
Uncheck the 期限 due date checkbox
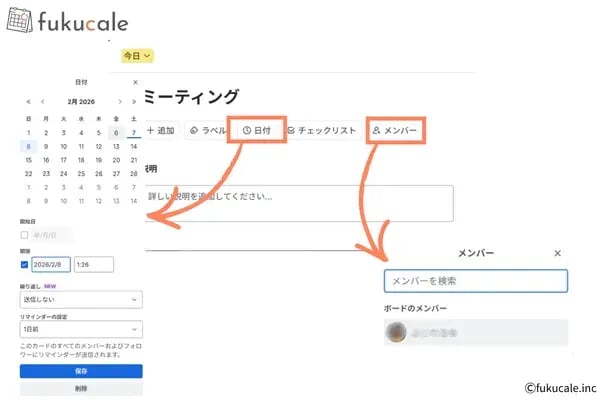click(25, 265)
